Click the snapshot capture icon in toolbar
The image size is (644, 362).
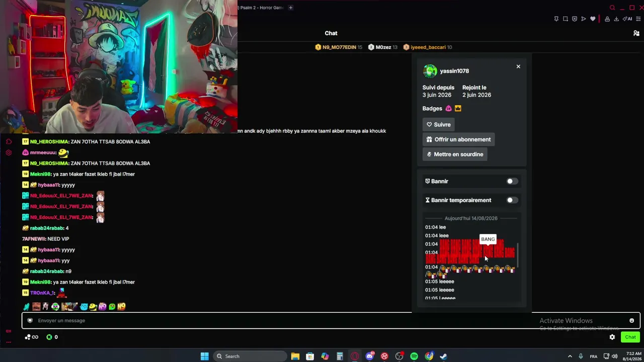click(566, 19)
